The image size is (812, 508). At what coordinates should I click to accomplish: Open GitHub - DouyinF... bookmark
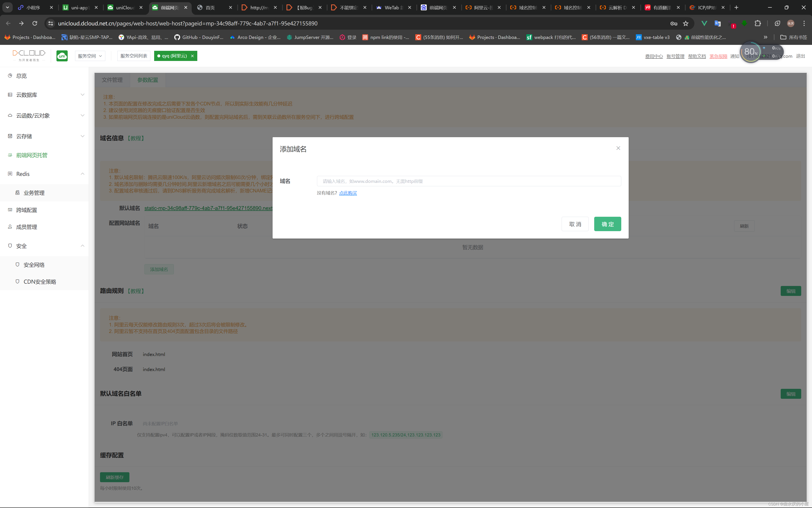[x=199, y=37]
